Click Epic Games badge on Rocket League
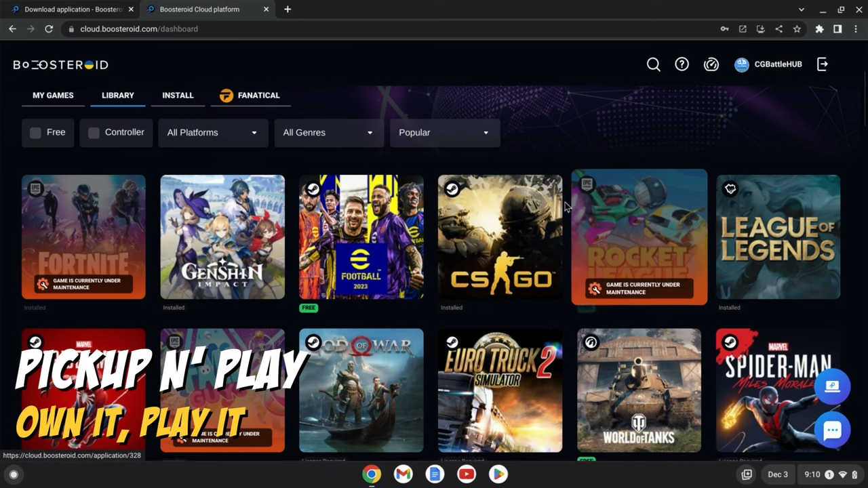The width and height of the screenshot is (868, 488). [x=587, y=184]
